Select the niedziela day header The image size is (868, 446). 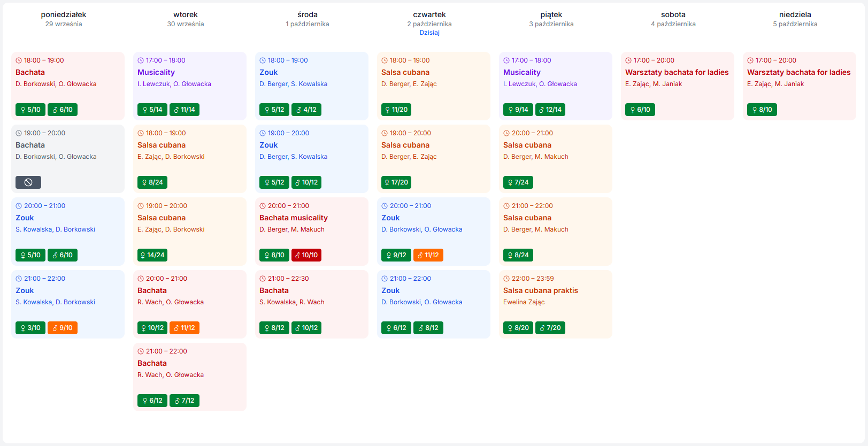(795, 15)
